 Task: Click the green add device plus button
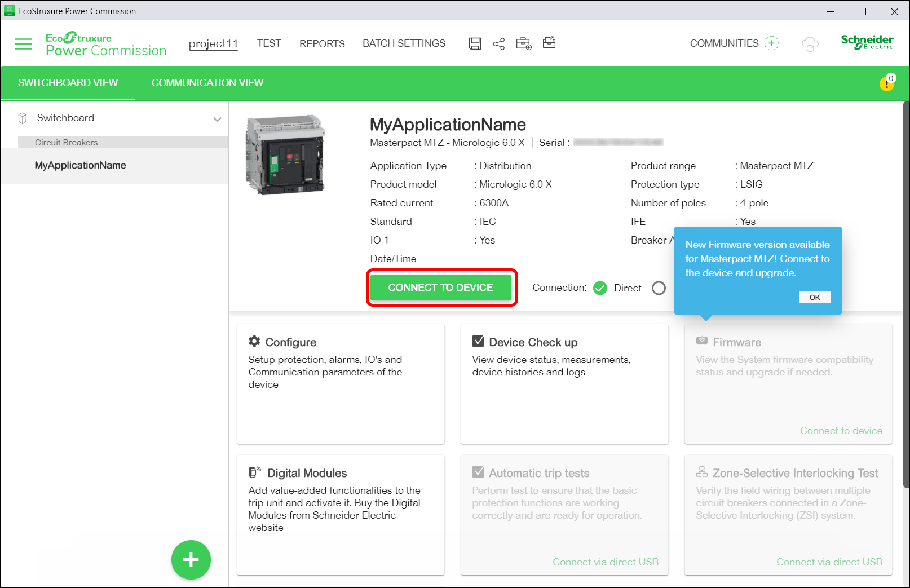[191, 560]
